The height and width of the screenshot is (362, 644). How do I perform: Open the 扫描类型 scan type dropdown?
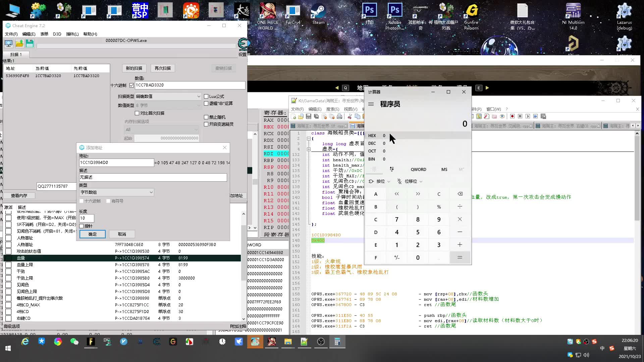pyautogui.click(x=168, y=97)
